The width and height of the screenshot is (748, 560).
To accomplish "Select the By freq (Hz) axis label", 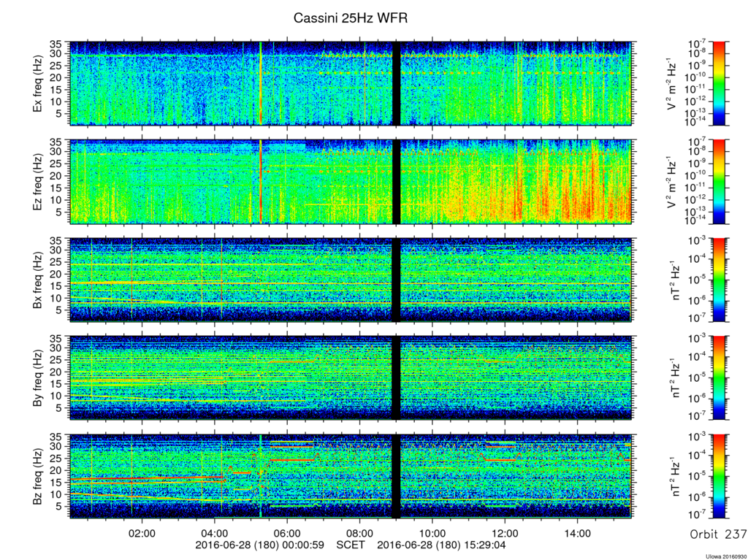I will [38, 377].
